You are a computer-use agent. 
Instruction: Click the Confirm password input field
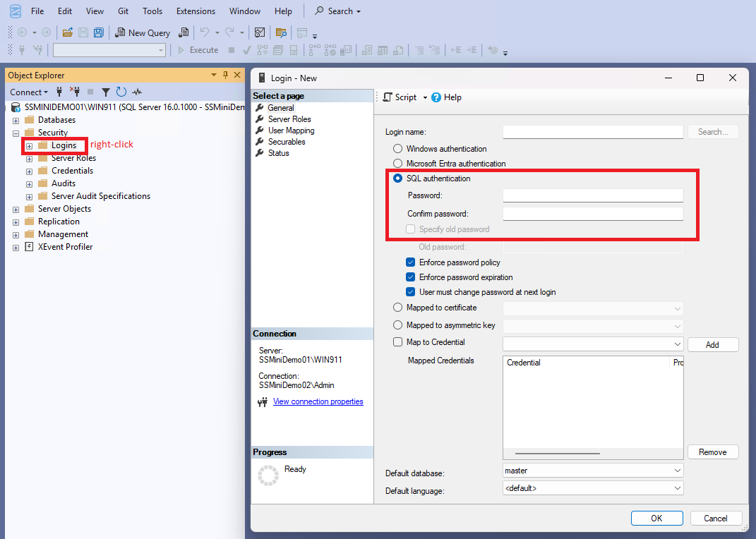tap(593, 213)
